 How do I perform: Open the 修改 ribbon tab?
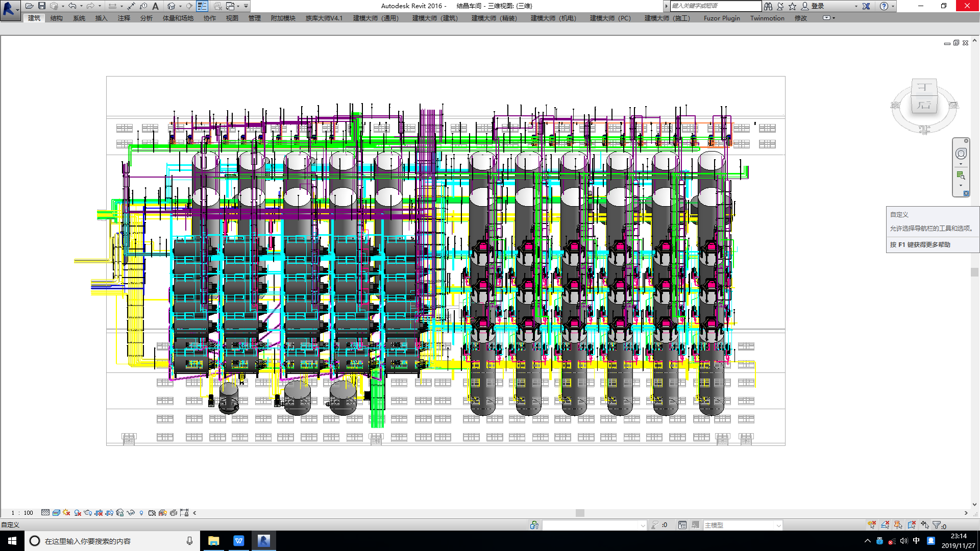coord(801,18)
